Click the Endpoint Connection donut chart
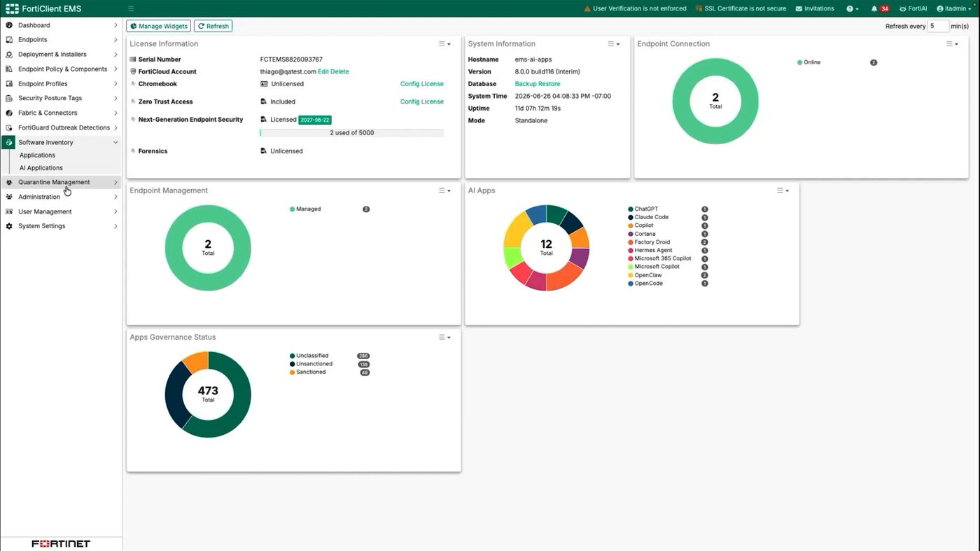The image size is (980, 551). (715, 102)
